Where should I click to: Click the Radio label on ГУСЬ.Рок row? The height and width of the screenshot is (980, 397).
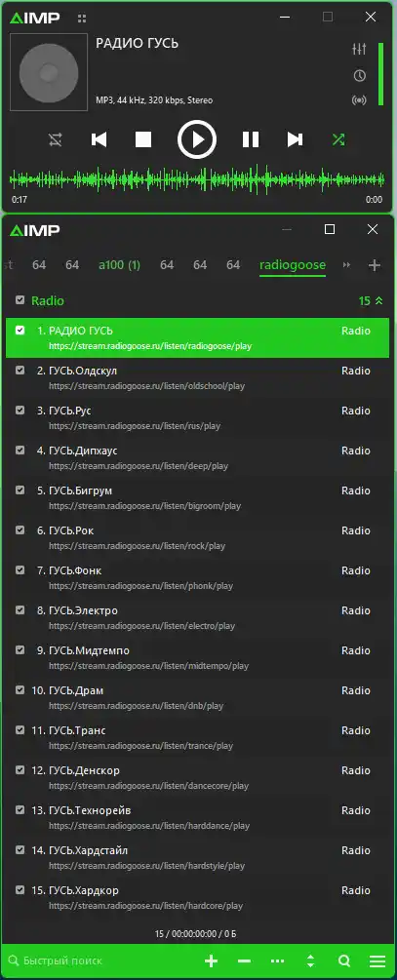click(356, 530)
